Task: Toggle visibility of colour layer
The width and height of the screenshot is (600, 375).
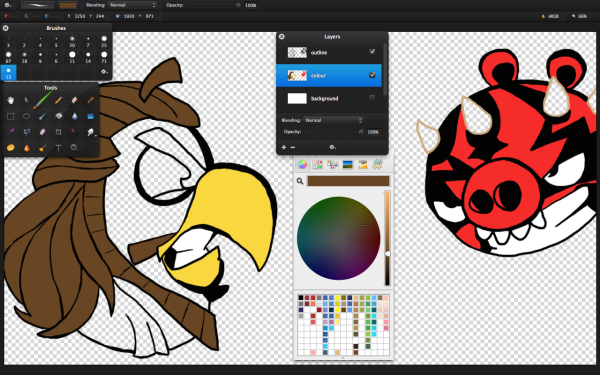Action: pyautogui.click(x=372, y=75)
